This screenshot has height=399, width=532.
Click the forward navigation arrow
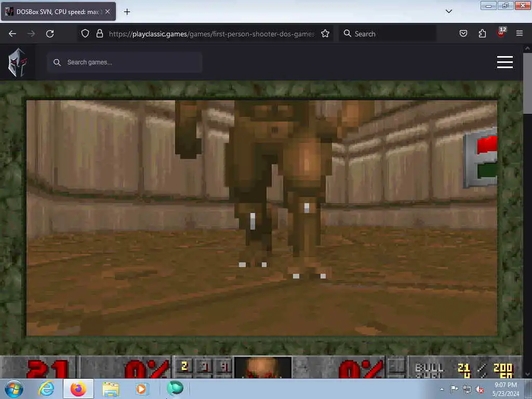pyautogui.click(x=31, y=34)
